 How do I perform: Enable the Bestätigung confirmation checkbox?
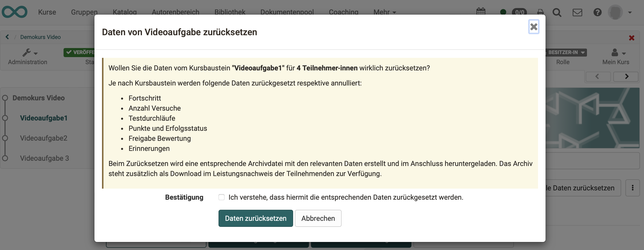[221, 197]
